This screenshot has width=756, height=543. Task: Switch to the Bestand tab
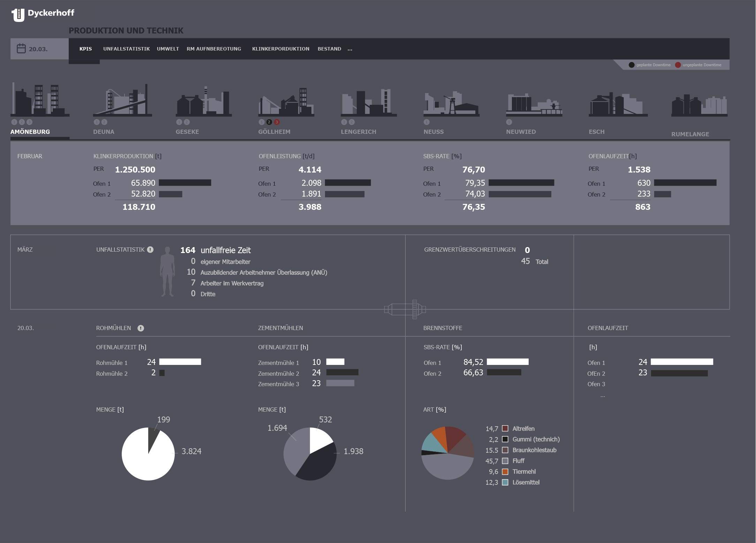329,49
